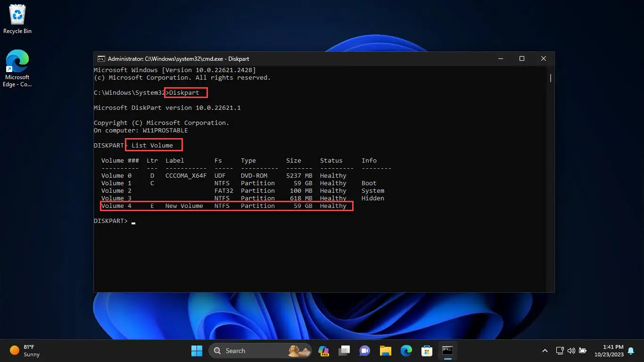Open the Windows Start menu
644x362 pixels.
[x=197, y=351]
